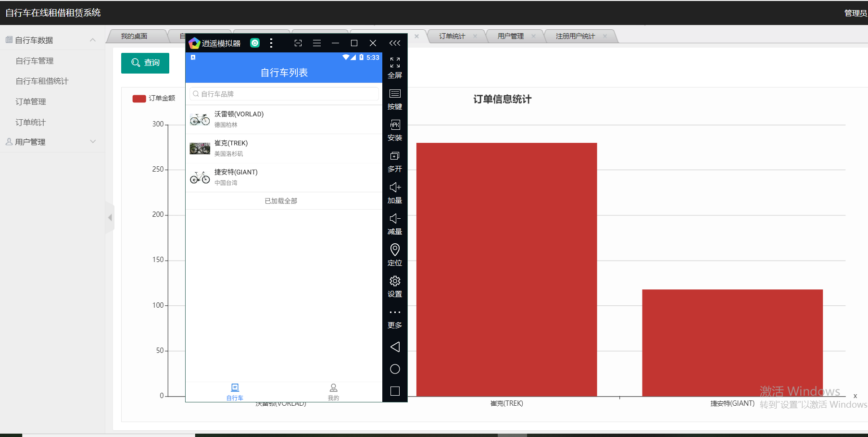Click the 捷安特(GIANT) bike thumbnail
The height and width of the screenshot is (437, 868).
200,177
